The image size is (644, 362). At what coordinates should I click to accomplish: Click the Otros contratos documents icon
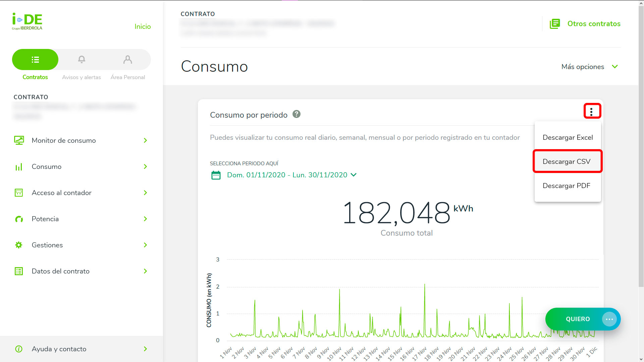point(555,24)
